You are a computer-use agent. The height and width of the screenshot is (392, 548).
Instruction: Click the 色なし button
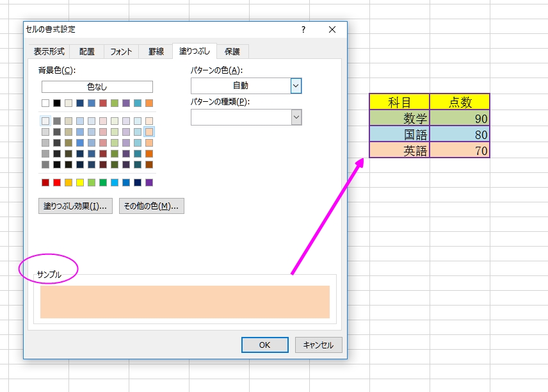(97, 86)
